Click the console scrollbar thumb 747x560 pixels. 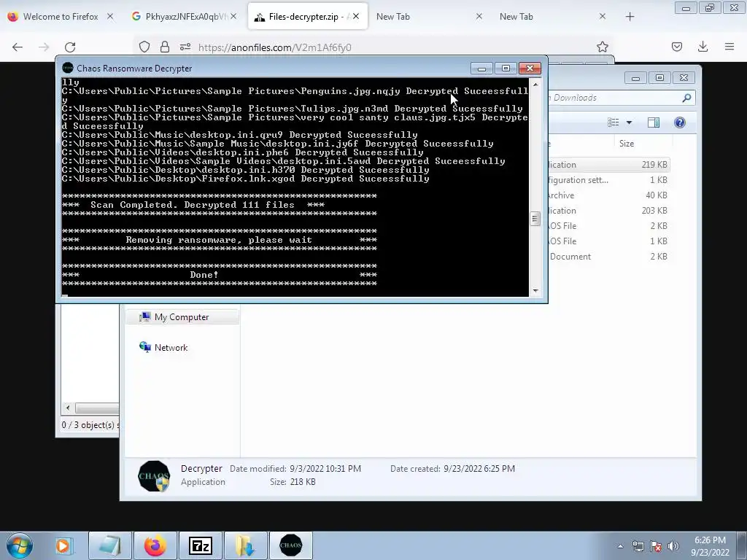[535, 219]
